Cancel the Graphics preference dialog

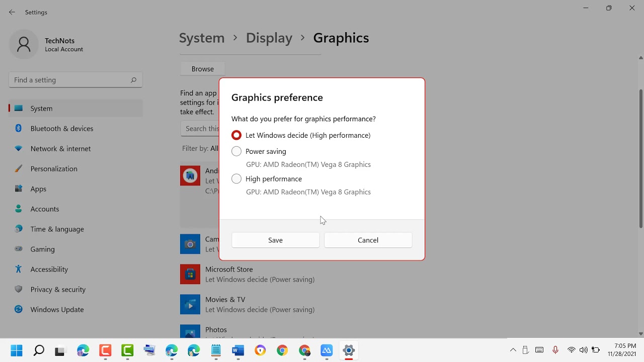368,240
